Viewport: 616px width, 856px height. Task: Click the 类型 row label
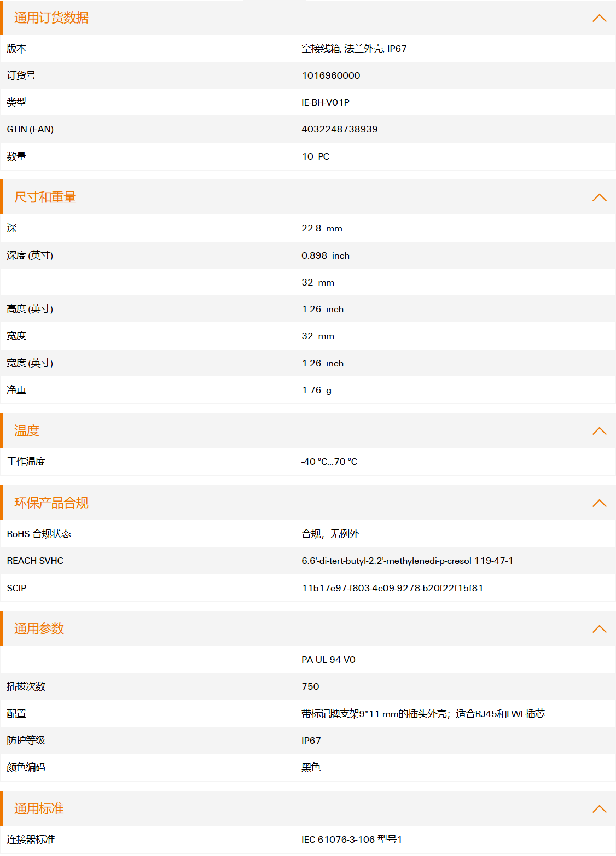(16, 102)
